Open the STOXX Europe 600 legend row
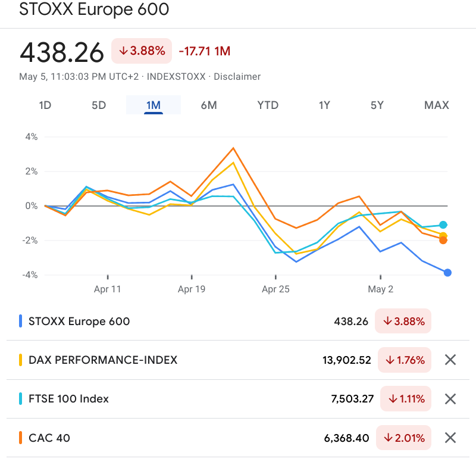The width and height of the screenshot is (476, 465). click(238, 321)
